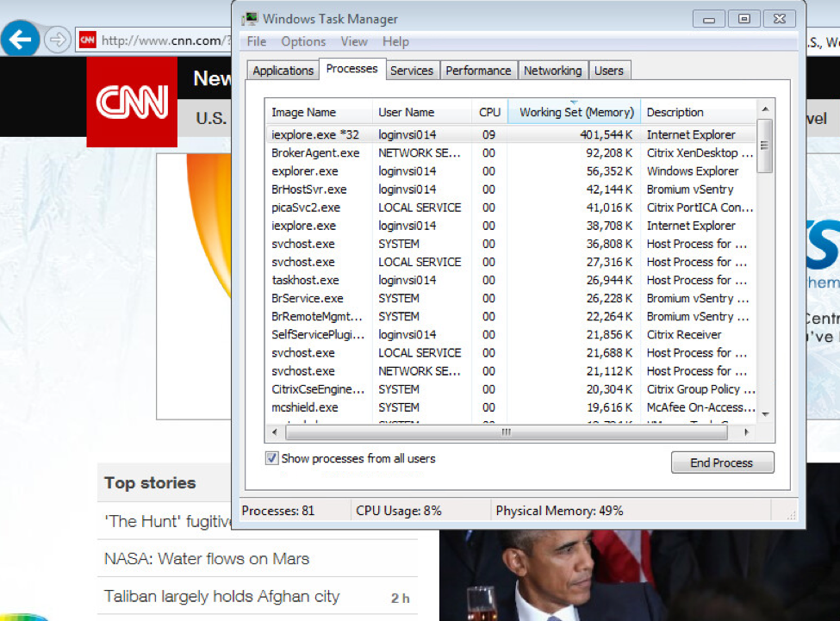
Task: Click the CNN favicon in the address bar
Action: tap(86, 39)
